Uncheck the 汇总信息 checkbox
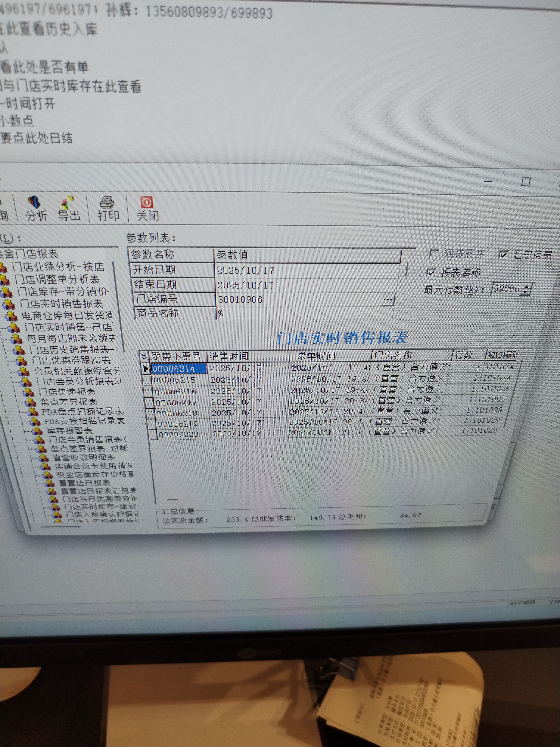The height and width of the screenshot is (747, 560). tap(503, 255)
